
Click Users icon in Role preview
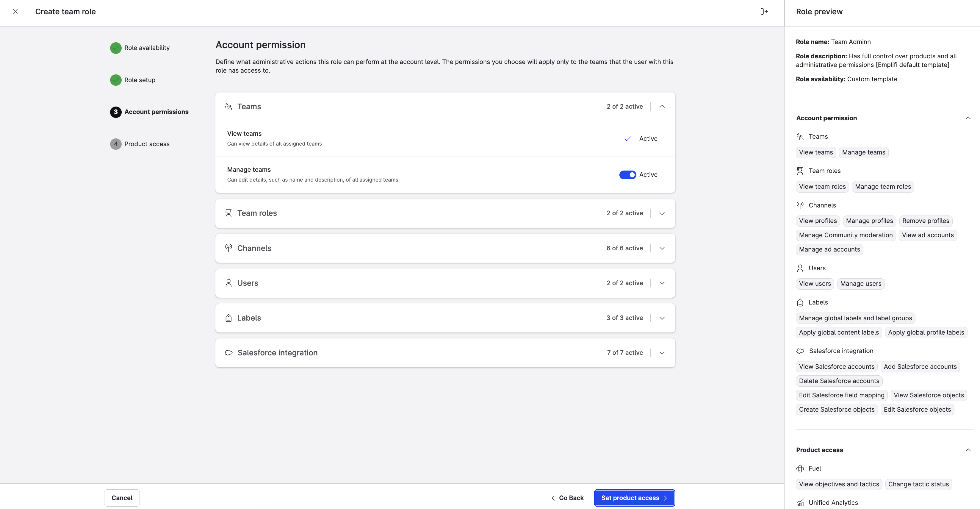tap(800, 268)
